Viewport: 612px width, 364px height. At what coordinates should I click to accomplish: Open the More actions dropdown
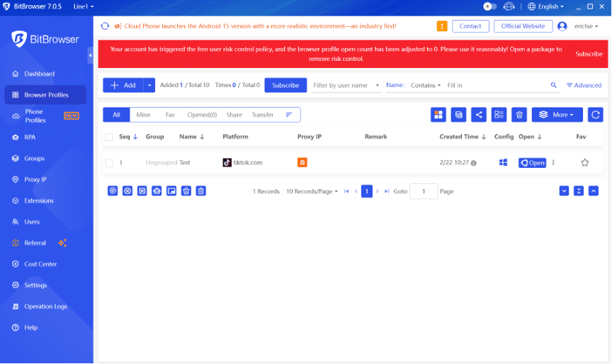click(x=557, y=115)
